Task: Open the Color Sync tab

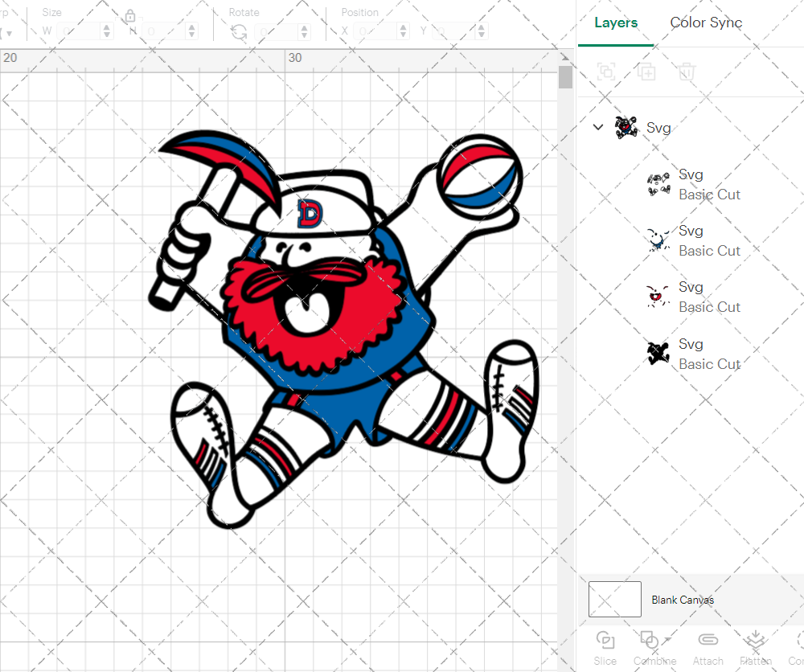Action: [706, 23]
